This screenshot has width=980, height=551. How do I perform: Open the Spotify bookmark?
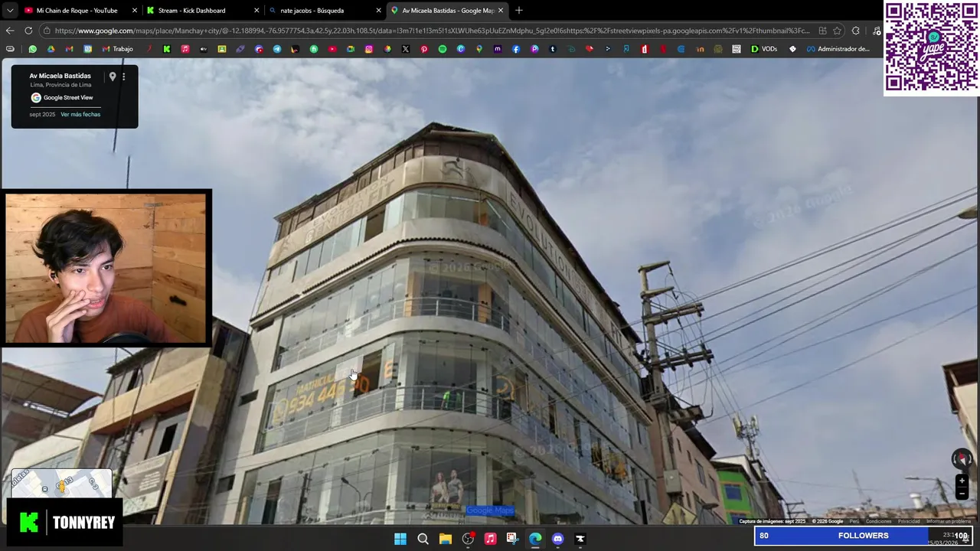click(x=443, y=49)
